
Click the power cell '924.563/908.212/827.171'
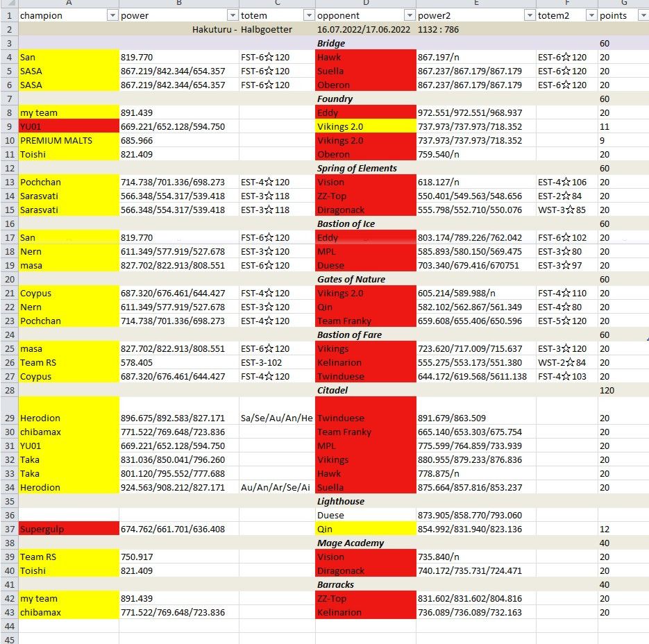tap(179, 488)
